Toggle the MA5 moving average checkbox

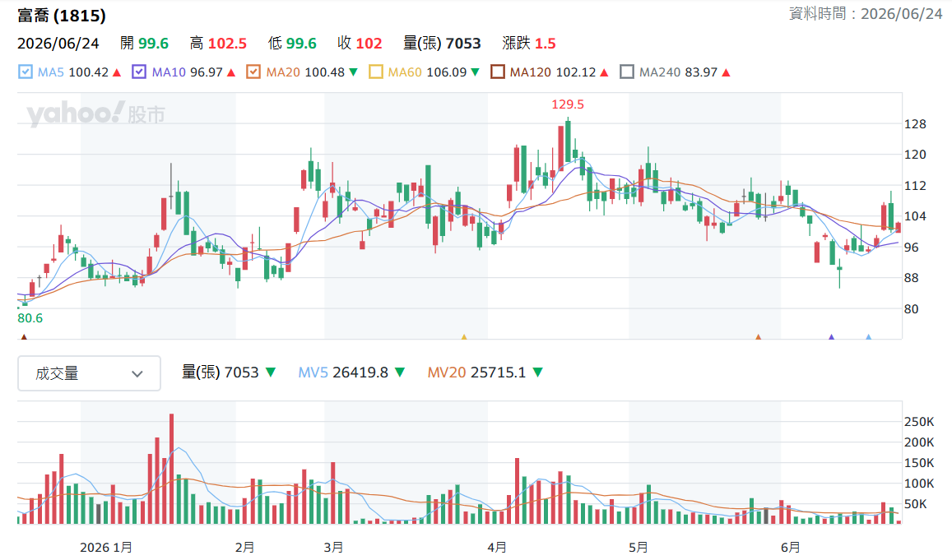[26, 72]
